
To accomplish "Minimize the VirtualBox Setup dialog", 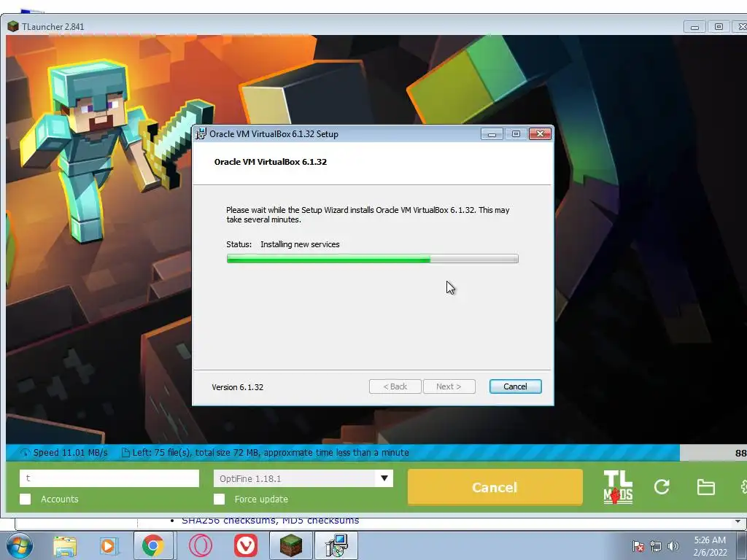I will (x=492, y=134).
